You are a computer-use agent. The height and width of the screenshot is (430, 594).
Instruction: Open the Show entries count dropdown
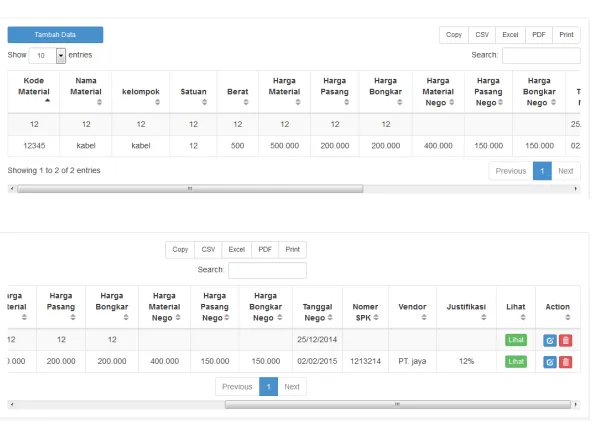pos(47,56)
